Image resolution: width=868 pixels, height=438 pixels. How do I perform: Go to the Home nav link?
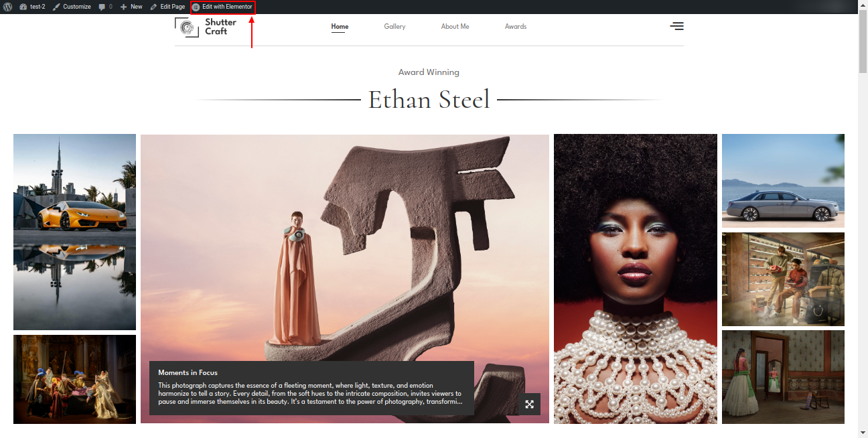340,27
